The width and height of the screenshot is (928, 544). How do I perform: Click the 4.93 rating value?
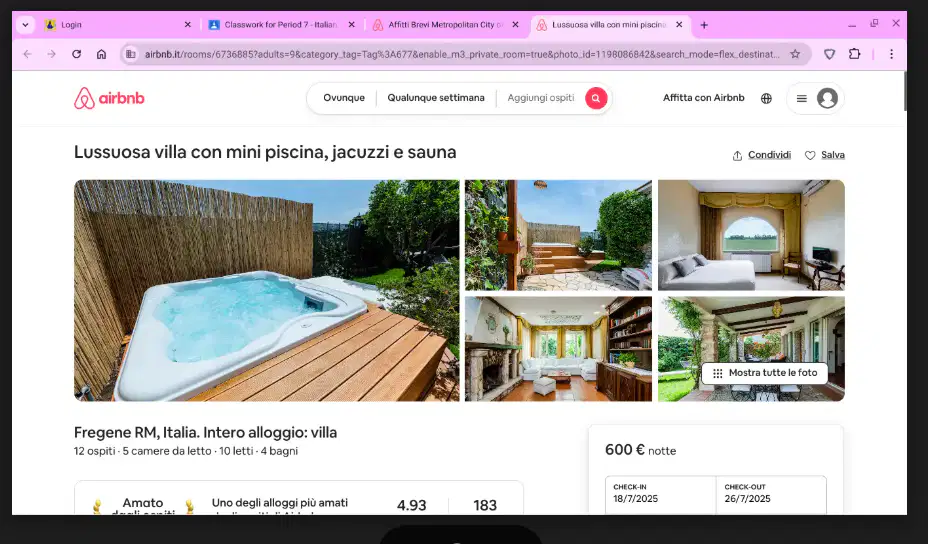pos(411,505)
